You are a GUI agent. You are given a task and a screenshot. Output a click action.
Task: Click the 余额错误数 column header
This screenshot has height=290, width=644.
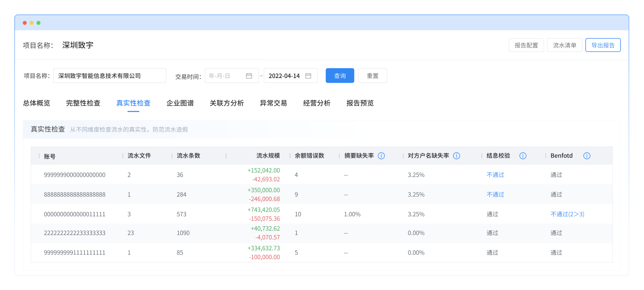(309, 156)
